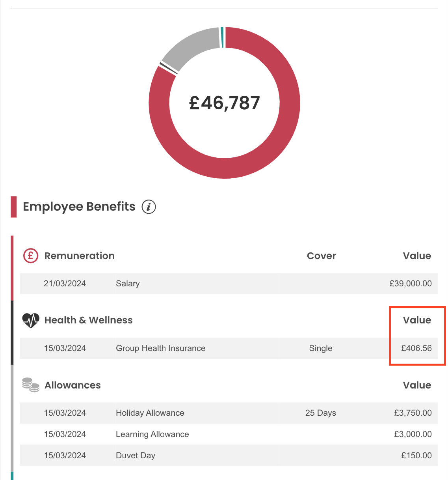Viewport: 448px width, 480px height.
Task: Select the Salary row
Action: [x=229, y=284]
